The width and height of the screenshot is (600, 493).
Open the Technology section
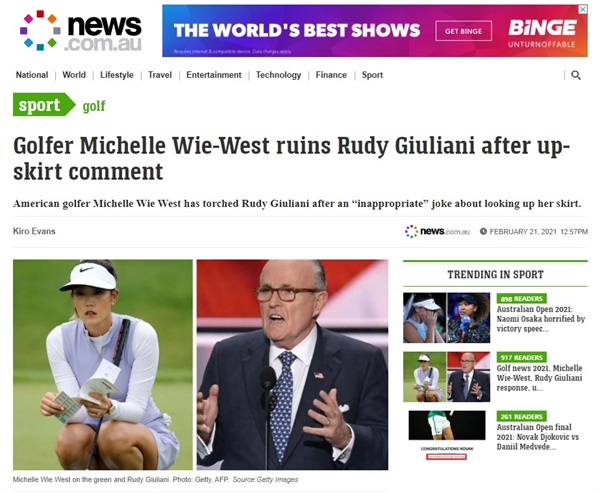(x=278, y=75)
